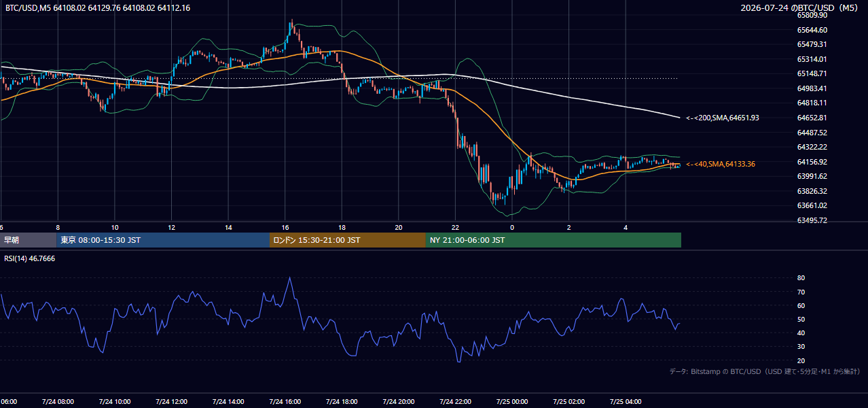The image size is (868, 408).
Task: Click price axis label 63991.62
Action: click(812, 176)
